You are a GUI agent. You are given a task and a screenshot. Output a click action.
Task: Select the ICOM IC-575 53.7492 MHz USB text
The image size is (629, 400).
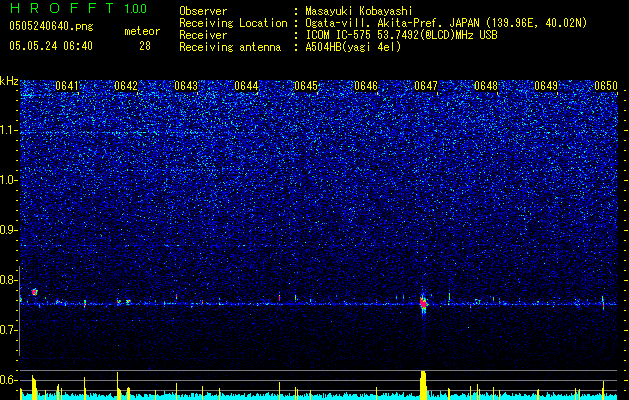[x=401, y=35]
